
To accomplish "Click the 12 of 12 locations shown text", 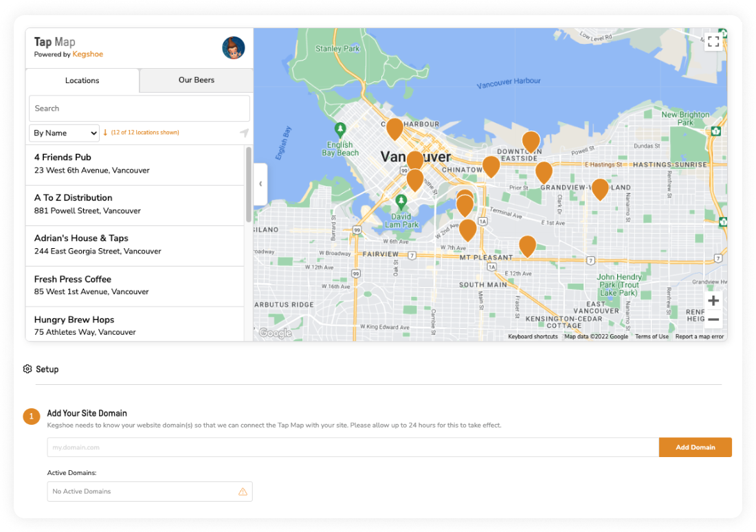I will coord(145,132).
